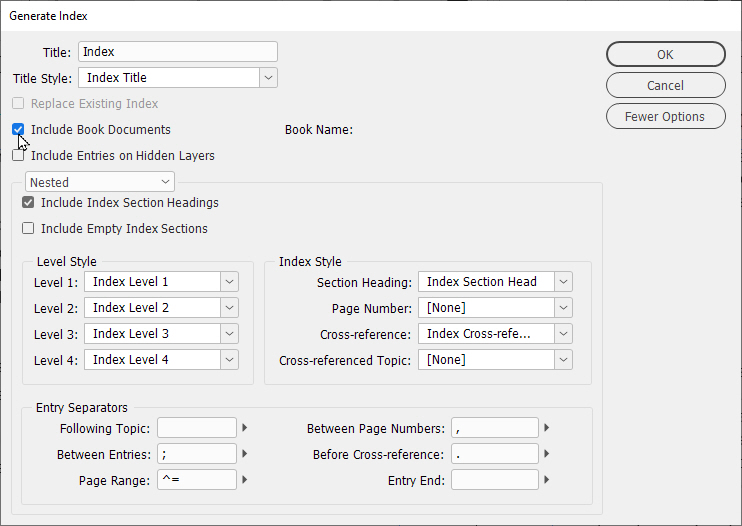
Task: Expand the Nested format dropdown
Action: pyautogui.click(x=165, y=182)
